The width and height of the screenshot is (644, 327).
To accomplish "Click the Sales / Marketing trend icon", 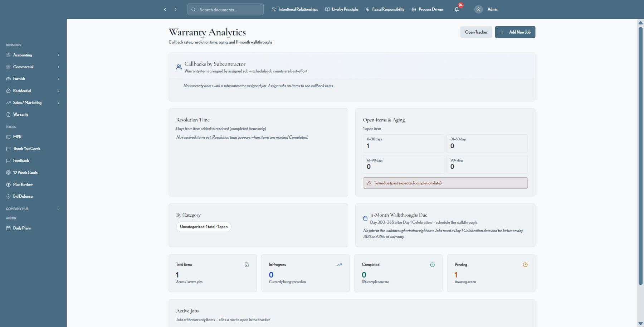I will (9, 103).
